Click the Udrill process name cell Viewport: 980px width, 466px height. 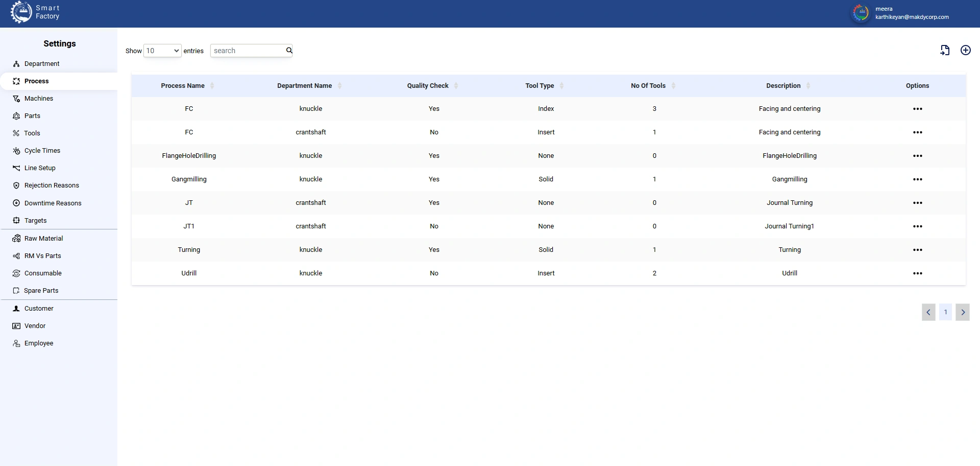click(x=189, y=273)
